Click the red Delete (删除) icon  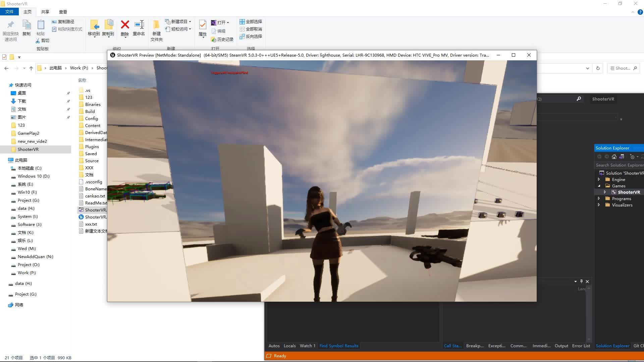coord(125,25)
